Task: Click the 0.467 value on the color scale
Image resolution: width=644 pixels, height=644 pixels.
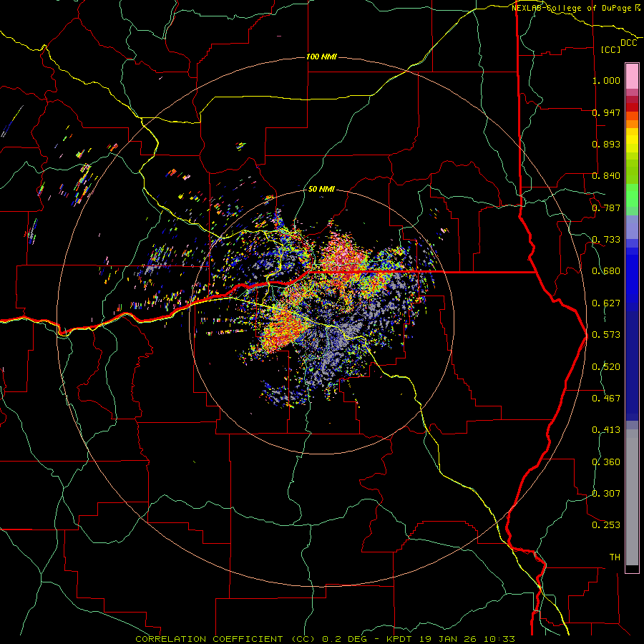Action: (606, 399)
